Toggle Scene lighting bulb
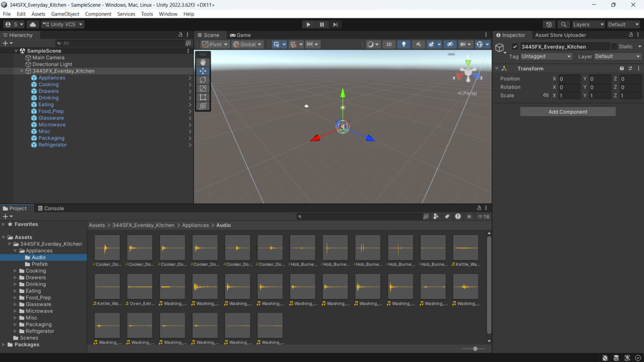The image size is (644, 362). (x=404, y=45)
